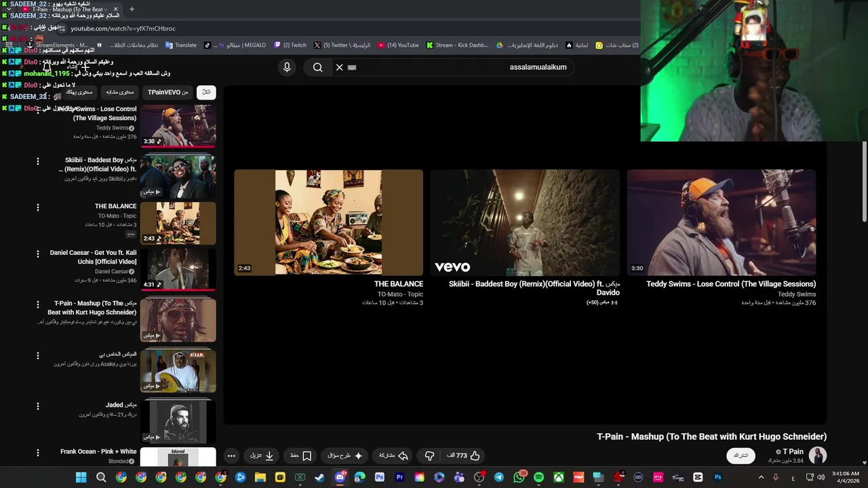The image size is (868, 488).
Task: Open File Explorer from the taskbar
Action: (x=260, y=477)
